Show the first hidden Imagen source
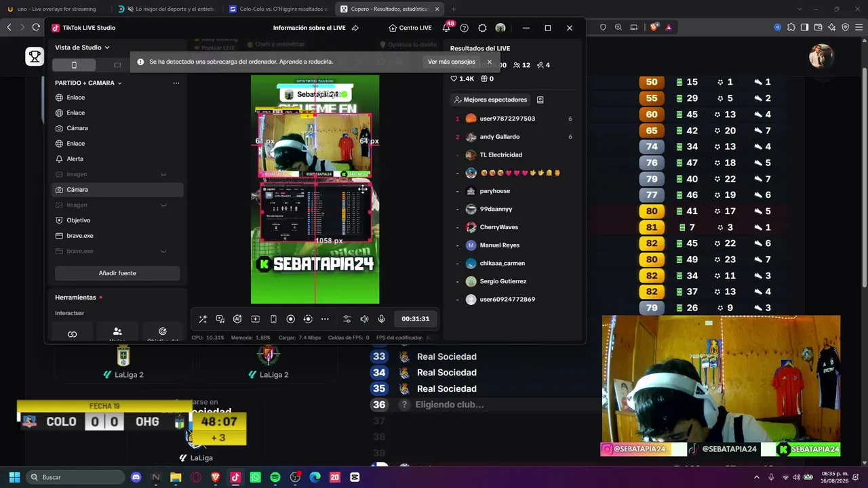This screenshot has width=868, height=488. click(x=163, y=174)
